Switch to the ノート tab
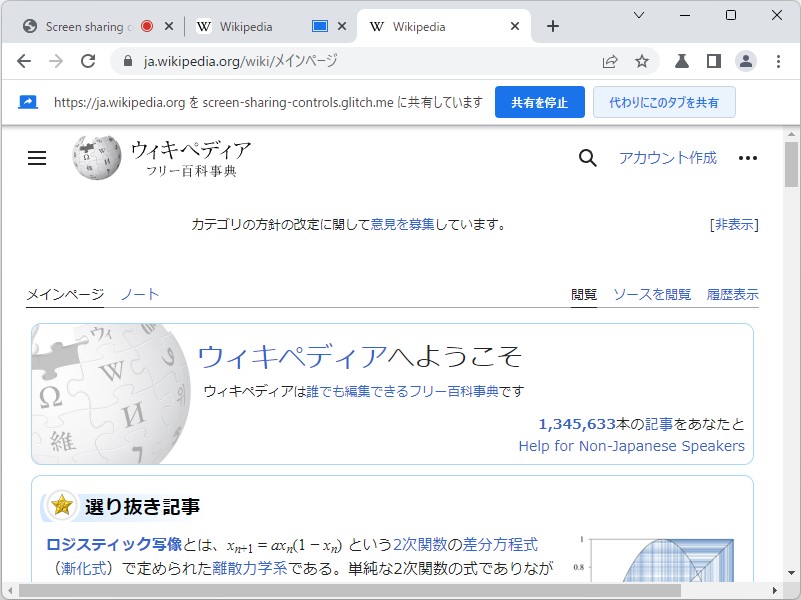 pyautogui.click(x=140, y=294)
